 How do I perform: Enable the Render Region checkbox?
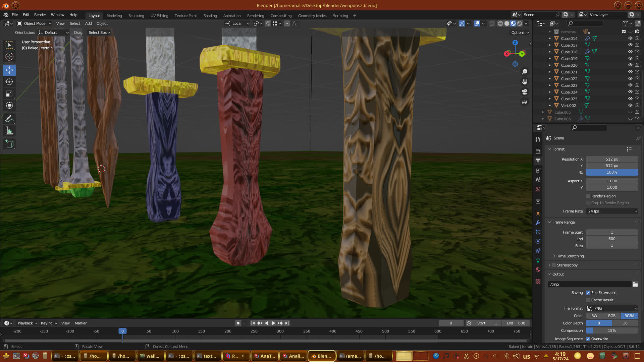pos(588,196)
